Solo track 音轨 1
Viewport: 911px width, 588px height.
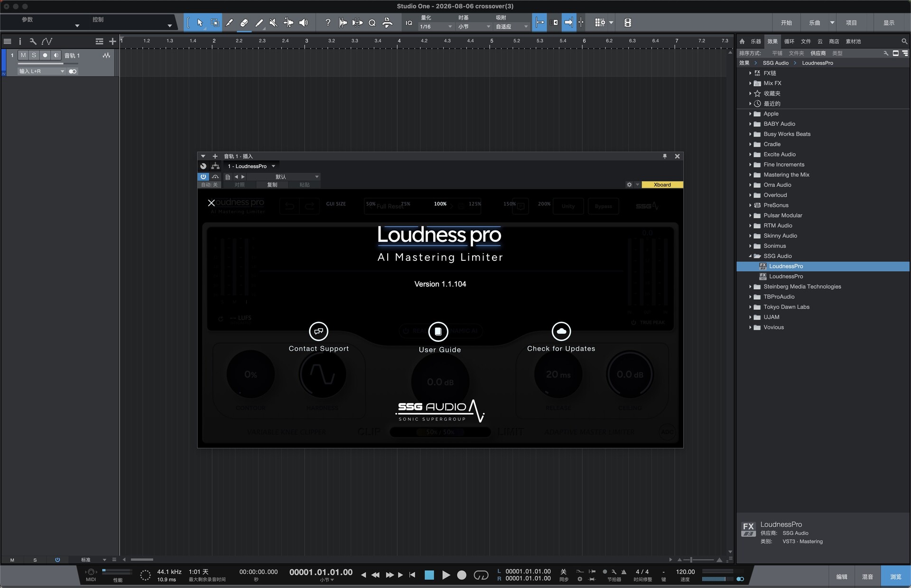(34, 55)
